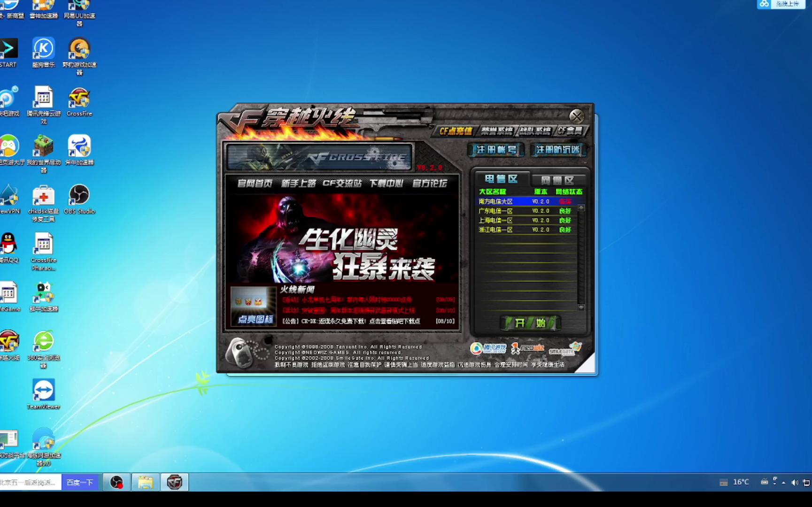Open the 下载中心 link

(386, 183)
